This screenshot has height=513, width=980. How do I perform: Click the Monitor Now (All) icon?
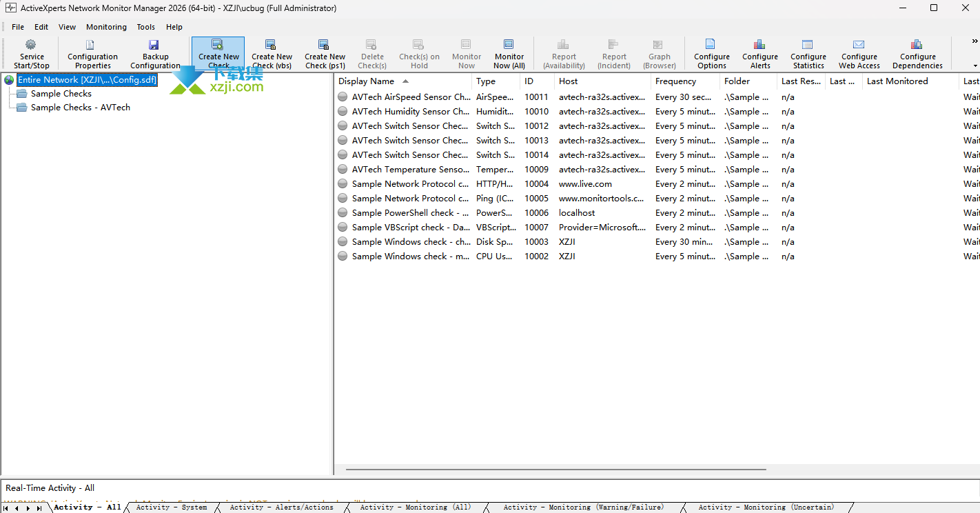pyautogui.click(x=509, y=45)
